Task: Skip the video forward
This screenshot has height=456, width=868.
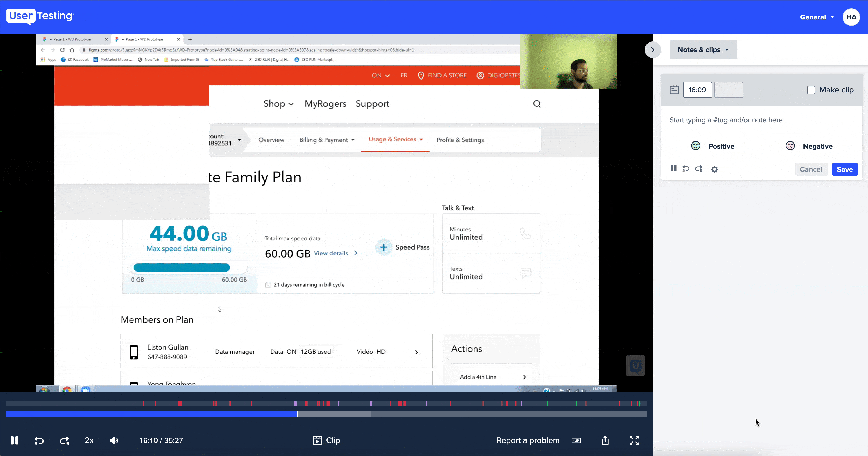Action: click(x=64, y=440)
